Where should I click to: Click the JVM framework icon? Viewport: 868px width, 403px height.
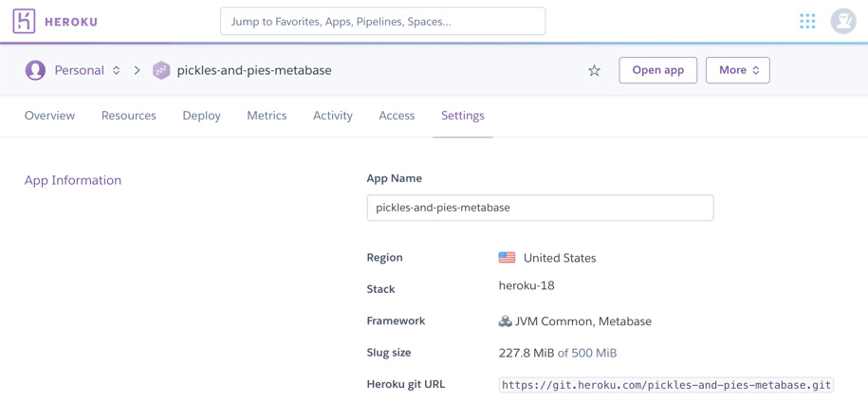click(x=505, y=321)
